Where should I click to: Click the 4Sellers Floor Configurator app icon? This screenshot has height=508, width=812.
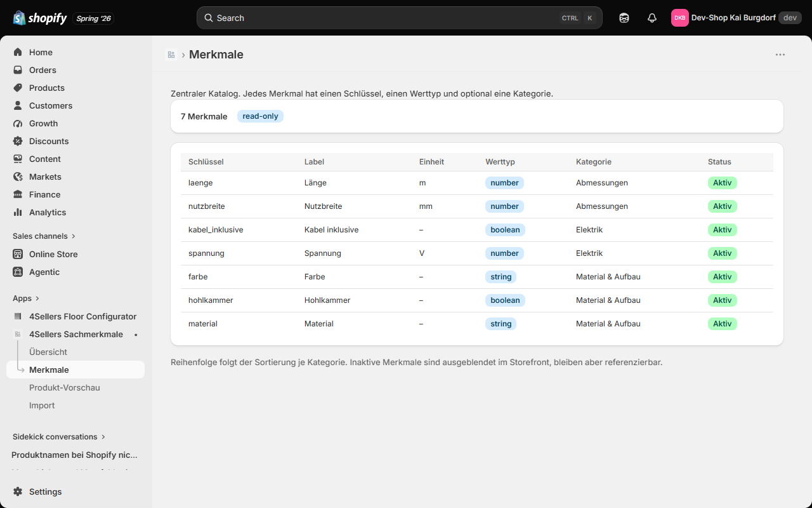click(x=18, y=316)
